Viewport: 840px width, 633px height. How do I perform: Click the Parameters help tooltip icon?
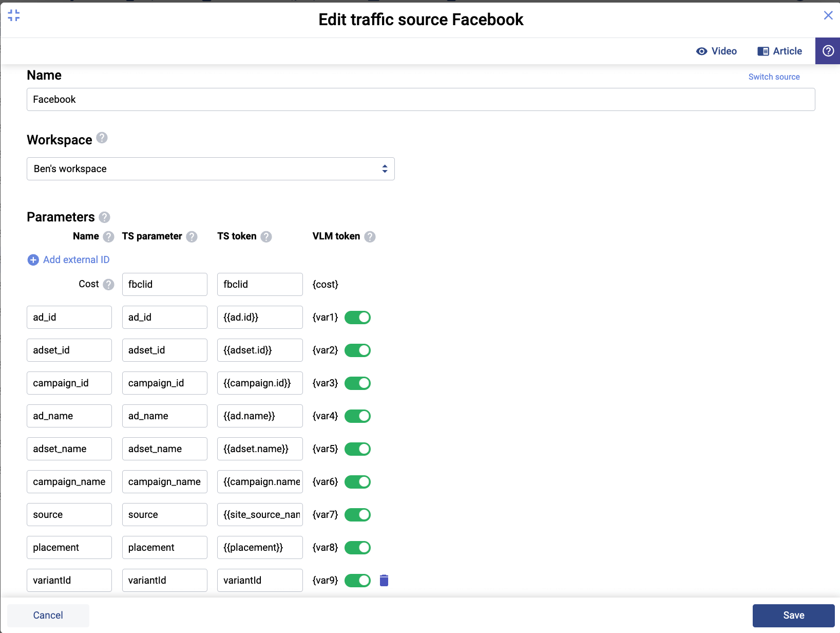(105, 217)
